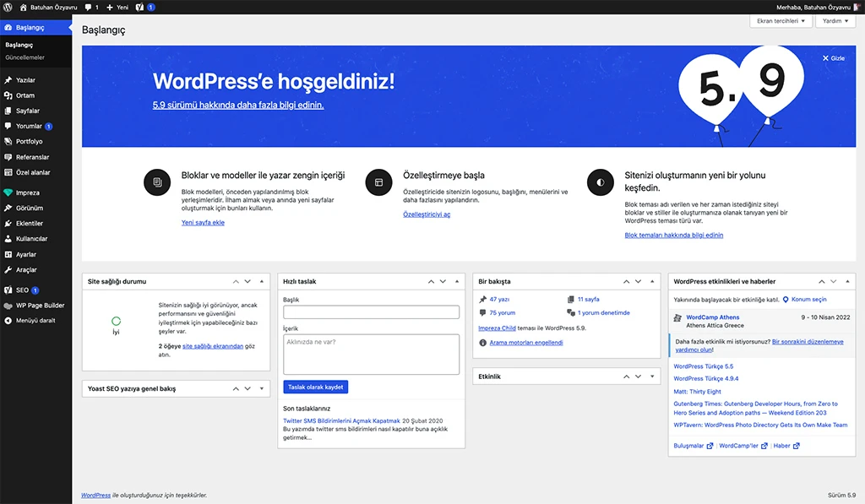Click the Yorumlar sidebar icon
865x504 pixels.
10,125
